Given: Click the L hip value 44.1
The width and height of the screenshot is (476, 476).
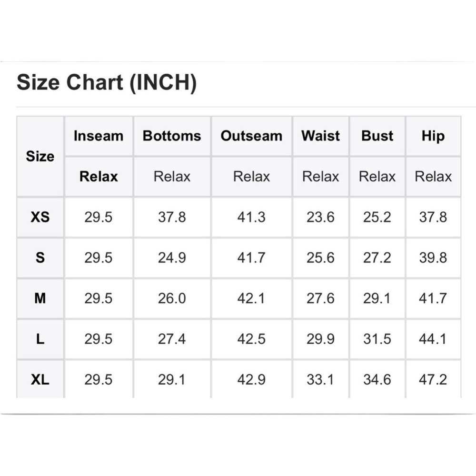Looking at the screenshot, I should [x=433, y=339].
